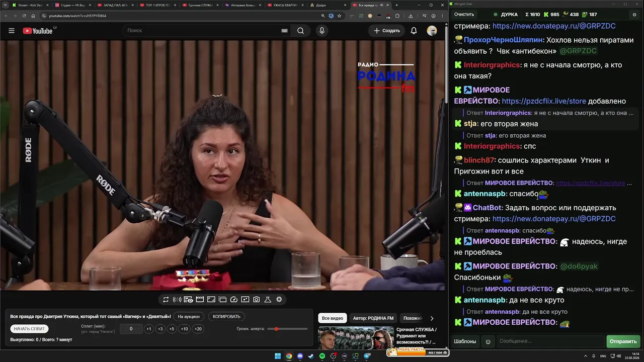Image resolution: width=644 pixels, height=362 pixels.
Task: Reload the page in the browser
Action: 24,16
